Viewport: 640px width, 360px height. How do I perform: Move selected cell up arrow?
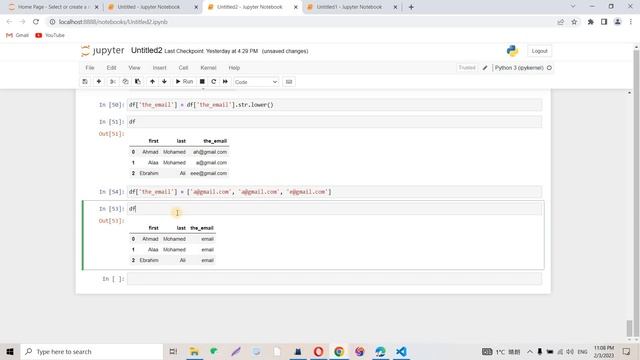(152, 82)
